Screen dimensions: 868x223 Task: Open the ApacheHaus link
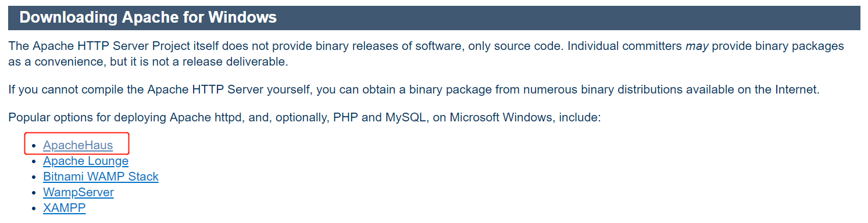[78, 145]
